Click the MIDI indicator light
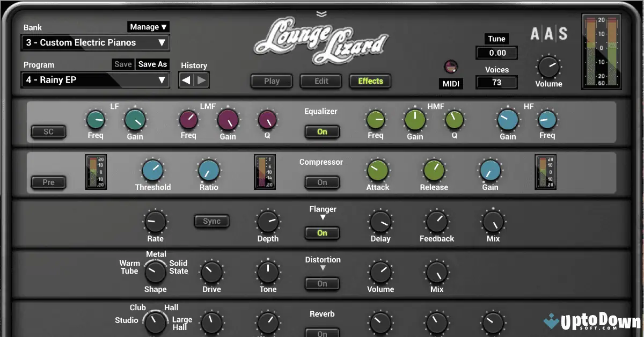Image resolution: width=644 pixels, height=337 pixels. pos(451,67)
